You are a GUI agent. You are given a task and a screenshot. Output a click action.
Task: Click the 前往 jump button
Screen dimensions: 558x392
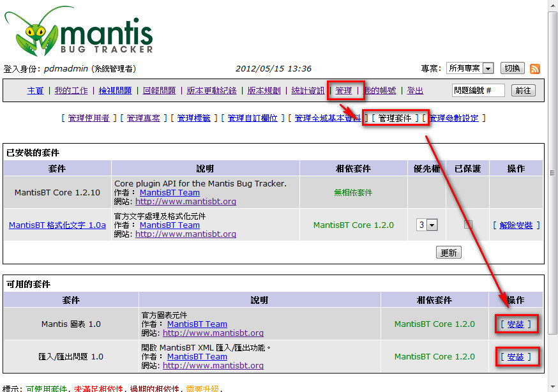523,91
